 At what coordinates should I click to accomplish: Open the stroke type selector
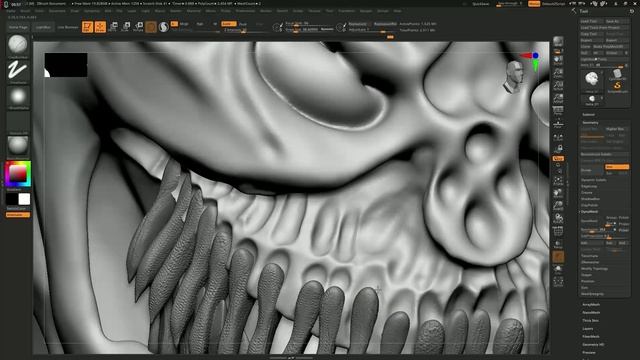click(x=18, y=71)
